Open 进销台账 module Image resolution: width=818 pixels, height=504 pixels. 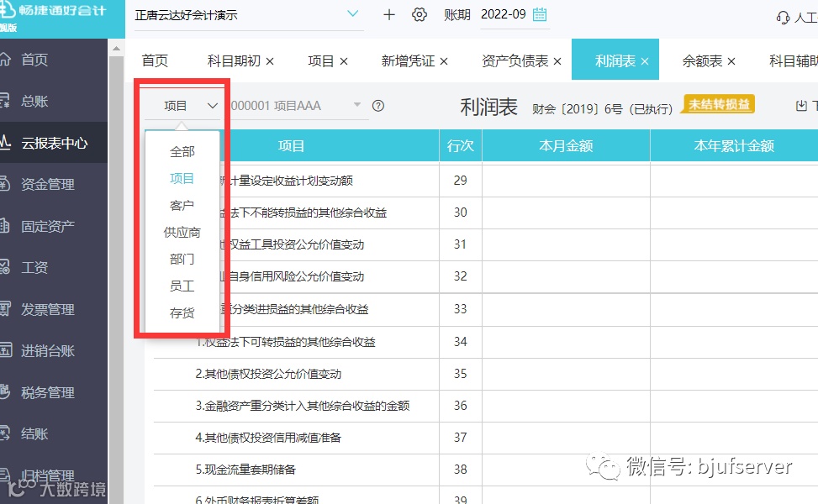pyautogui.click(x=47, y=351)
